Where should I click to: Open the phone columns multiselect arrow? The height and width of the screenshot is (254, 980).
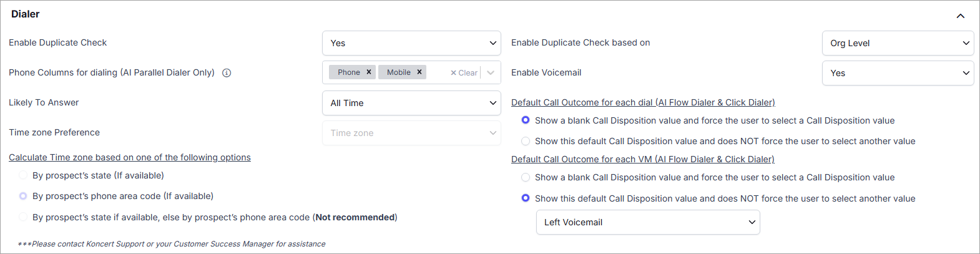[x=491, y=73]
